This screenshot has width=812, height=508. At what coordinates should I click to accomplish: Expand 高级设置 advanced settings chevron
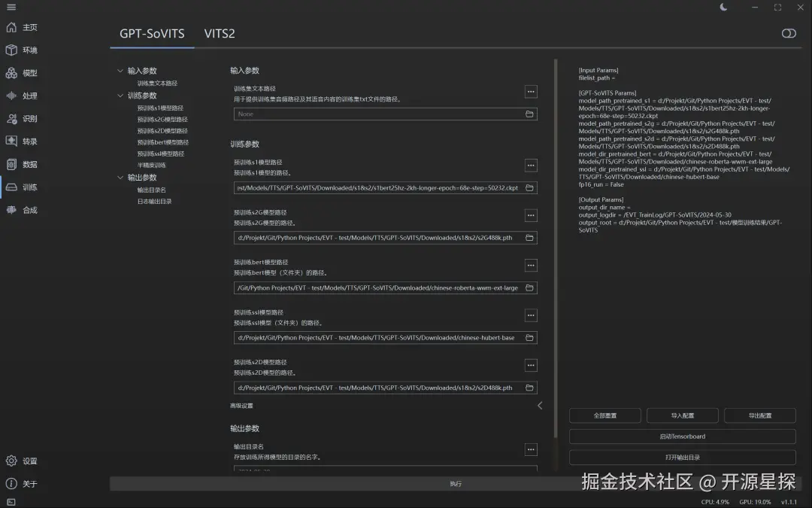tap(540, 406)
